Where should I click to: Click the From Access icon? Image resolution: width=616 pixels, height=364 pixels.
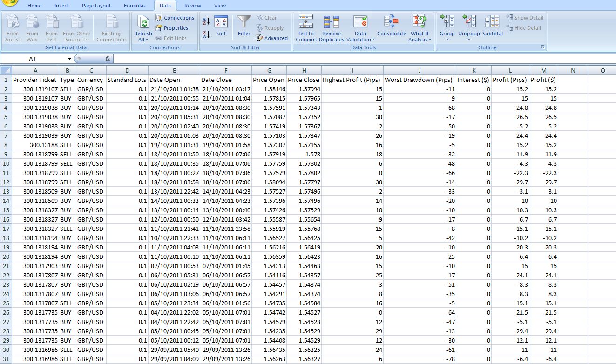tap(13, 28)
